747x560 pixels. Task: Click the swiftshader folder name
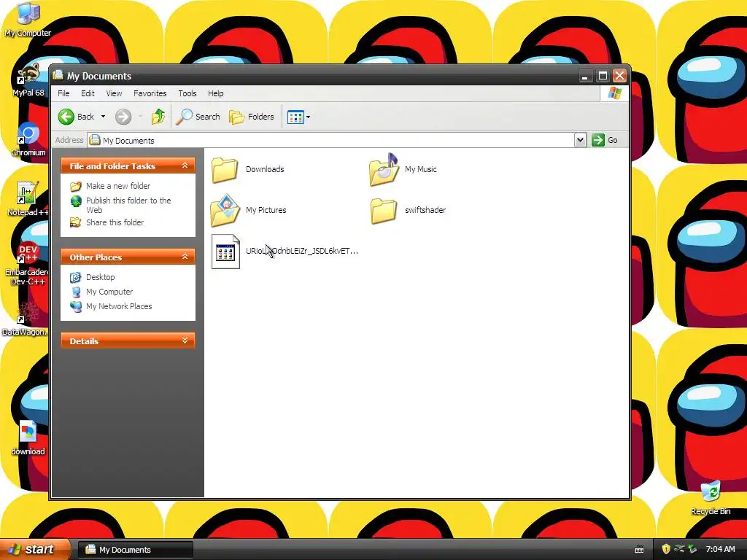[x=425, y=210]
